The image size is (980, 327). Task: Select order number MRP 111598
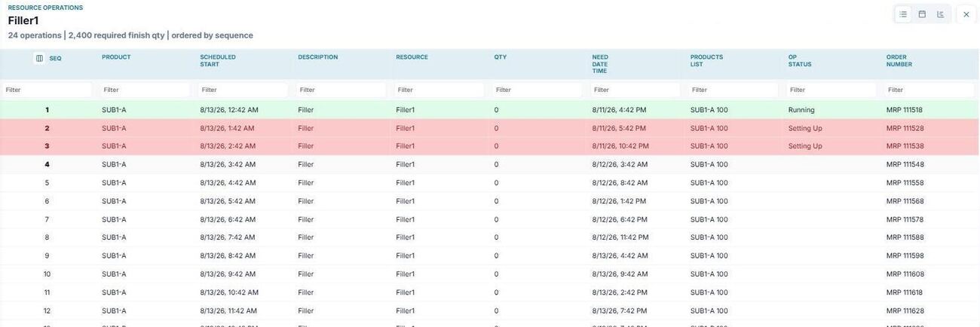point(905,256)
